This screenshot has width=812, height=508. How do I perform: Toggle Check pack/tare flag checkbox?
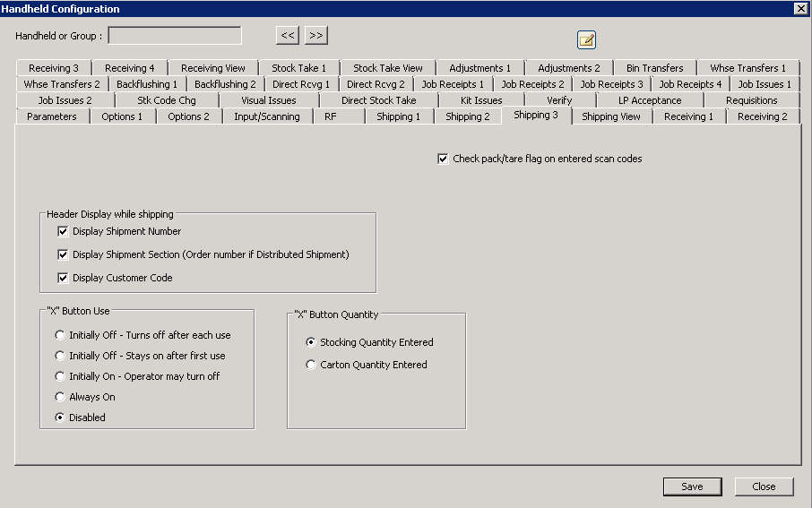[x=443, y=159]
